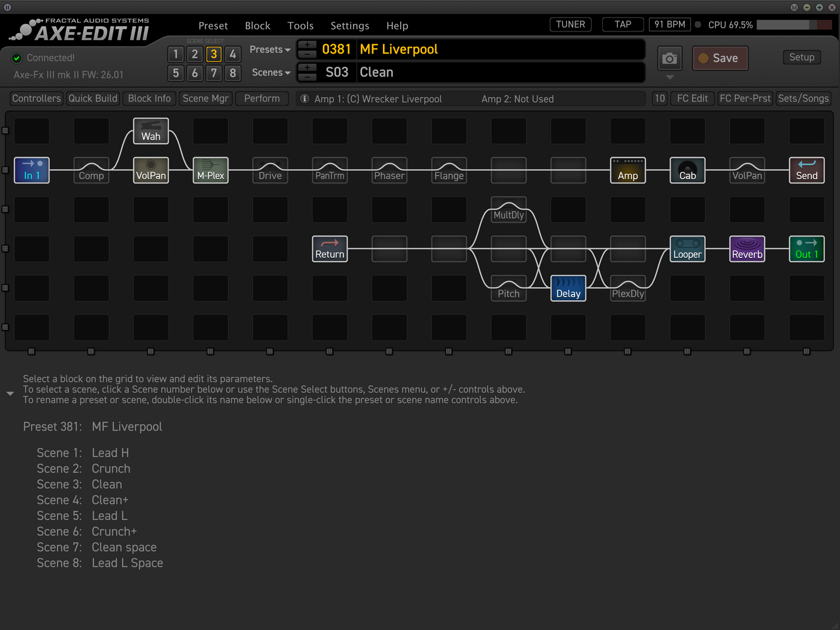Image resolution: width=840 pixels, height=630 pixels.
Task: Click the snapshot camera icon
Action: tap(669, 58)
